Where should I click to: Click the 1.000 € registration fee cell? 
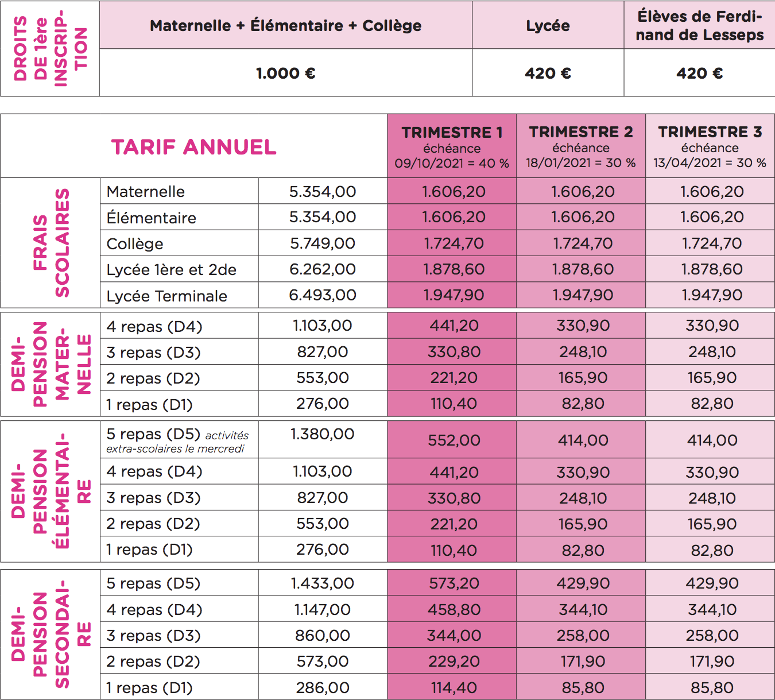pyautogui.click(x=285, y=73)
